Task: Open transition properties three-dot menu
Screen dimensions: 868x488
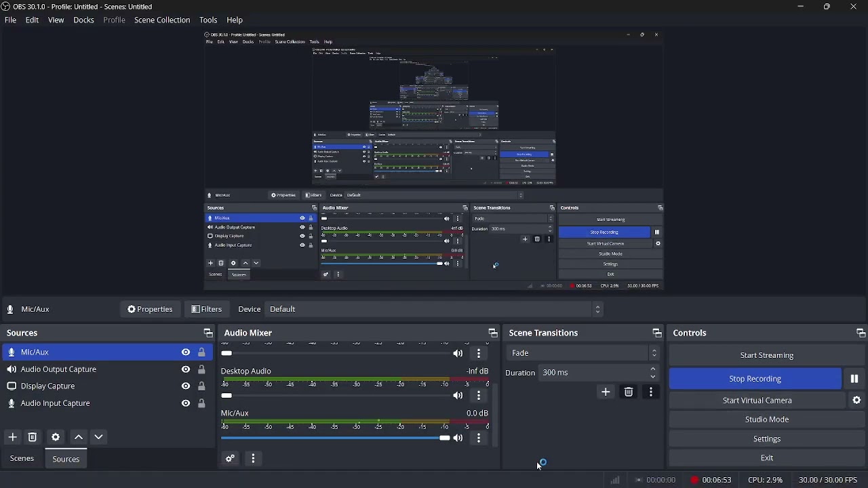Action: click(652, 393)
